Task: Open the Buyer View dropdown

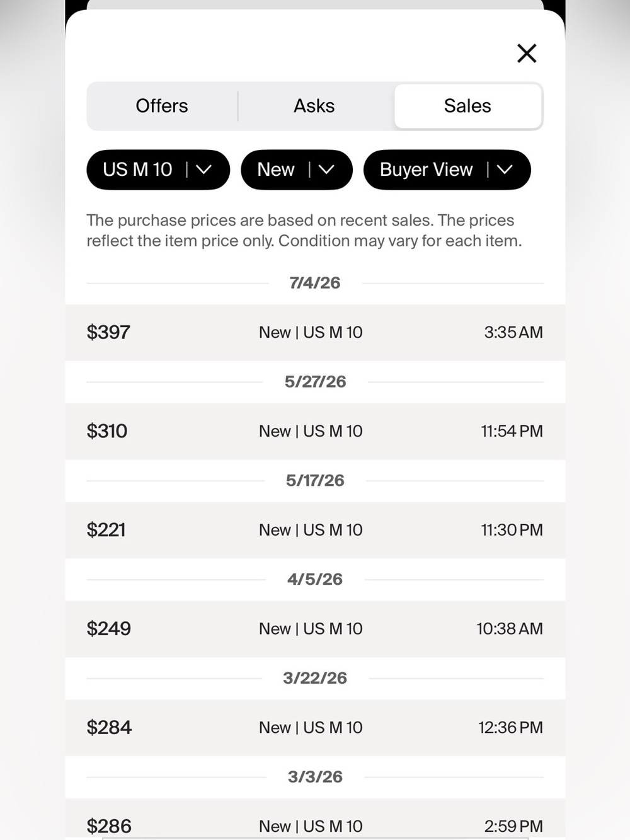Action: click(447, 170)
